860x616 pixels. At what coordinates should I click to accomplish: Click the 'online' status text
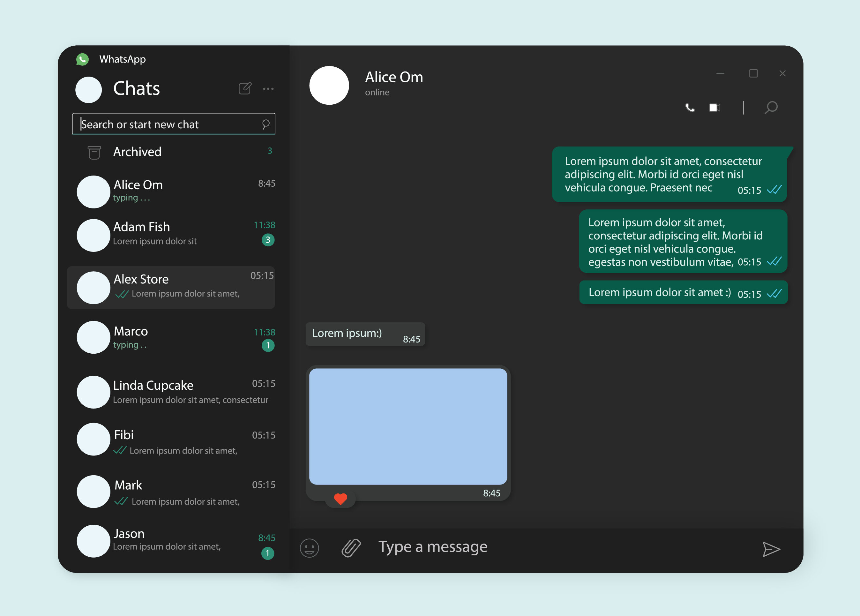click(x=377, y=92)
